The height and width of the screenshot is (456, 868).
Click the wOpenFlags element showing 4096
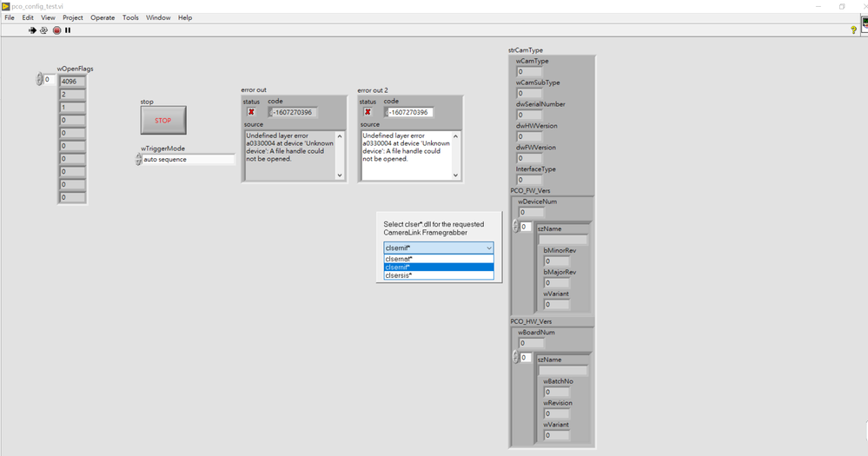tap(72, 82)
